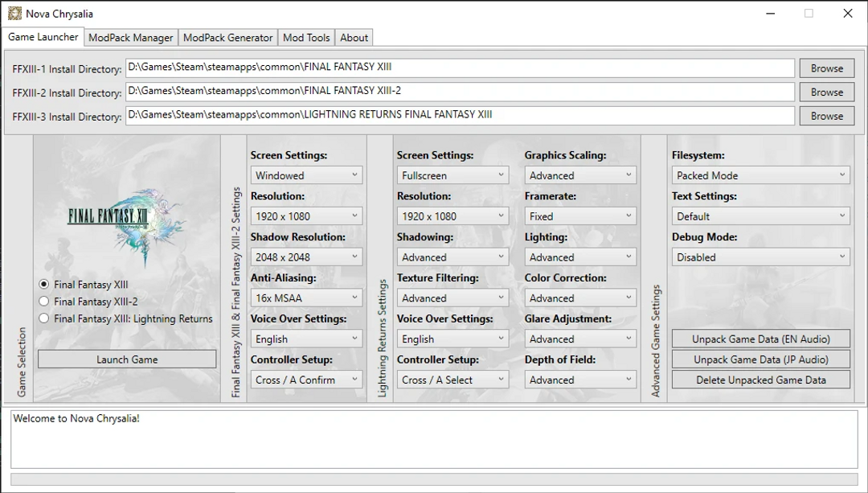Go to the About tab
The height and width of the screenshot is (493, 868).
[354, 38]
